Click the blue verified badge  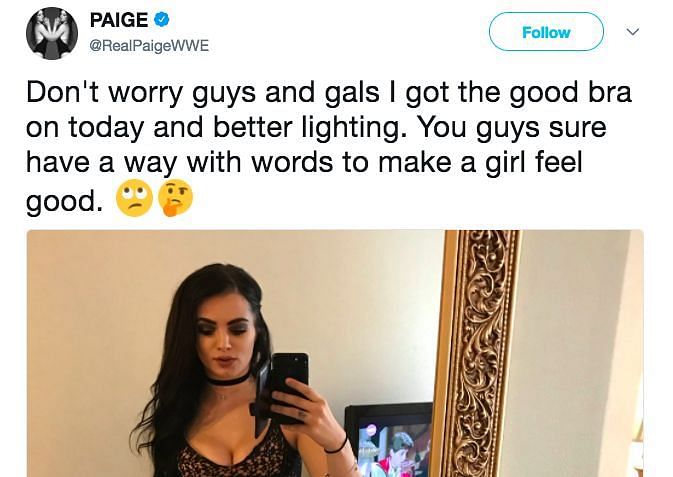click(161, 20)
